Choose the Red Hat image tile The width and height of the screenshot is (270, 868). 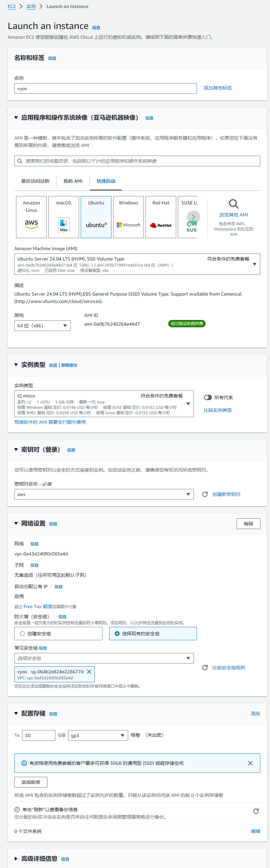tap(161, 217)
